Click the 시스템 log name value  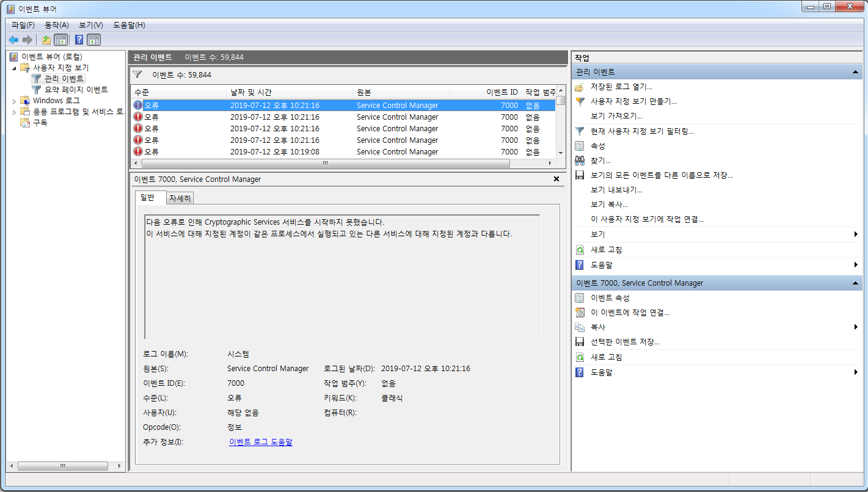point(238,354)
